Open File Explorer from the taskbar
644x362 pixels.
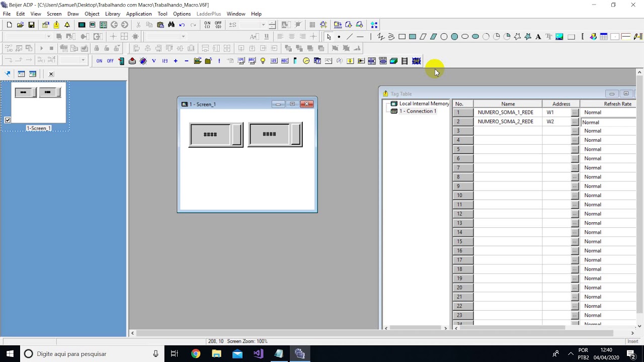pyautogui.click(x=216, y=353)
